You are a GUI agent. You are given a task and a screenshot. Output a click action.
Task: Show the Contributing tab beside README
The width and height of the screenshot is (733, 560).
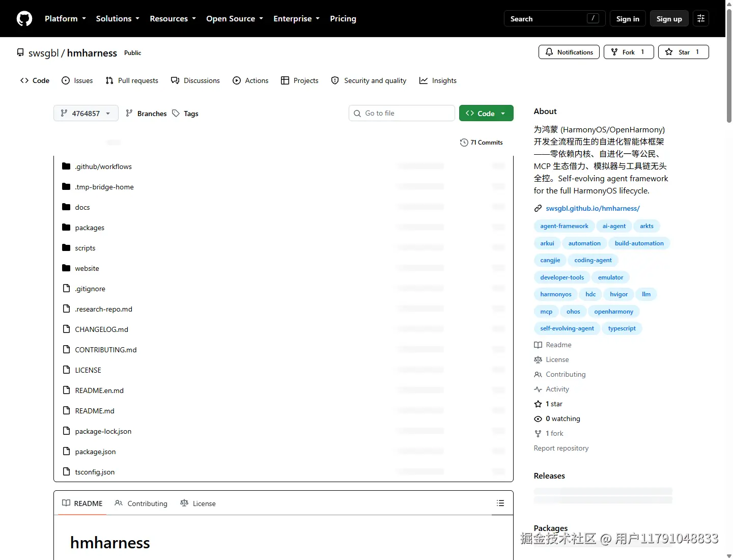(x=141, y=503)
